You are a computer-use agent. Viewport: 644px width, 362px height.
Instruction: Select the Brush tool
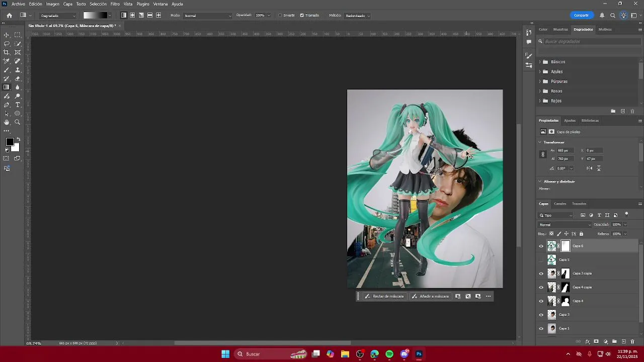point(7,70)
